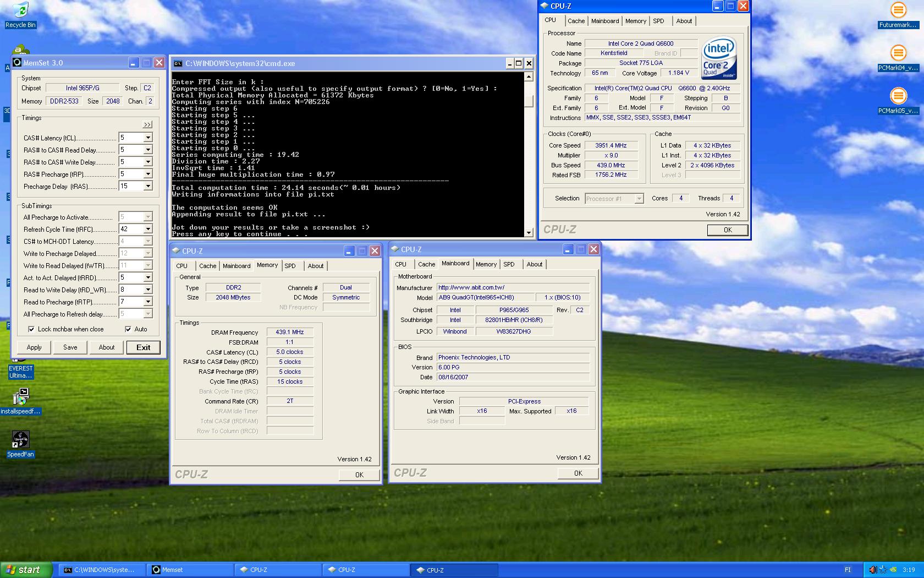Click the Apply button in MemSet
Image resolution: width=924 pixels, height=578 pixels.
(34, 347)
